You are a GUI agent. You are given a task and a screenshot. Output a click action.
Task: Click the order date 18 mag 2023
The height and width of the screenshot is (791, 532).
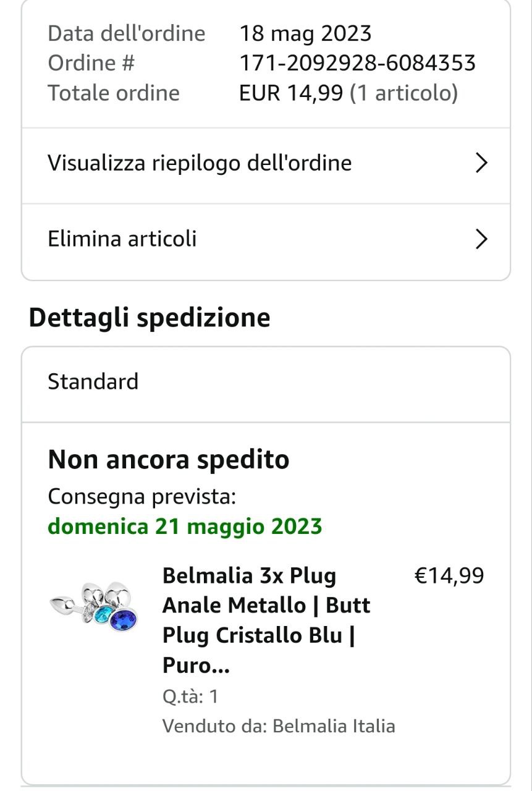click(305, 33)
